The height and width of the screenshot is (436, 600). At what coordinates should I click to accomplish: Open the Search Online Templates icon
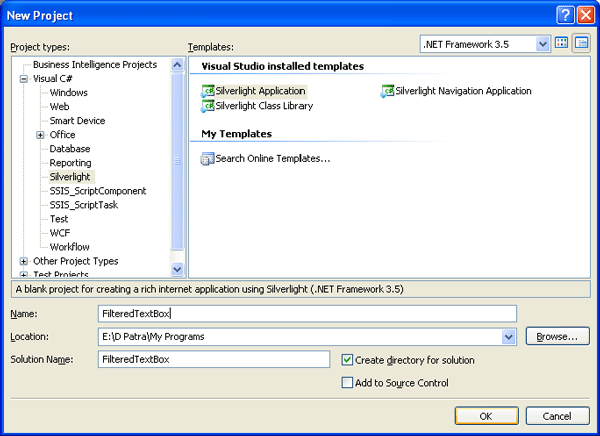[208, 158]
